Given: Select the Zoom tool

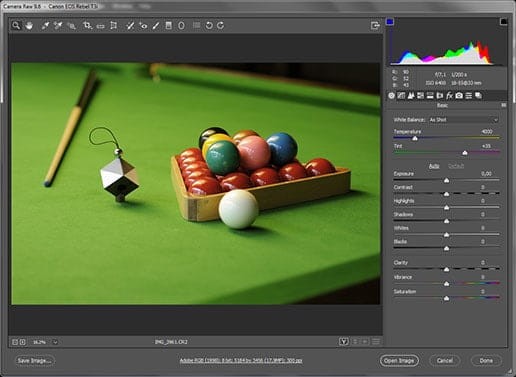Looking at the screenshot, I should point(16,25).
